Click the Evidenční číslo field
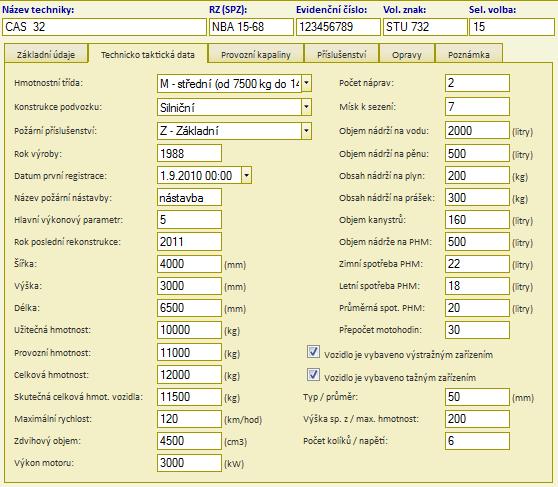Screen dimensions: 558x487 (x=338, y=27)
